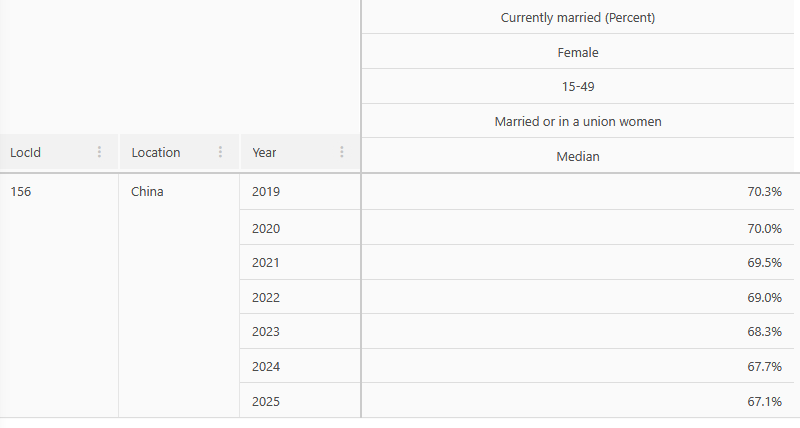Viewport: 800px width, 428px height.
Task: Select the Married or in a union women header
Action: click(x=578, y=121)
